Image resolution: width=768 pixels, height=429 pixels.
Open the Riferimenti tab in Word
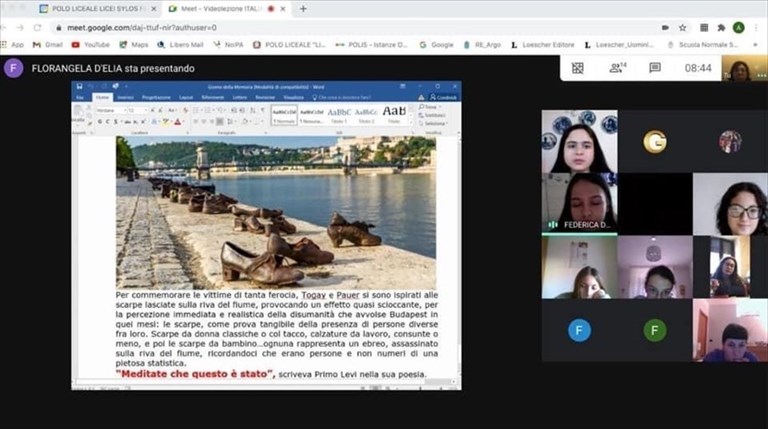tap(213, 97)
